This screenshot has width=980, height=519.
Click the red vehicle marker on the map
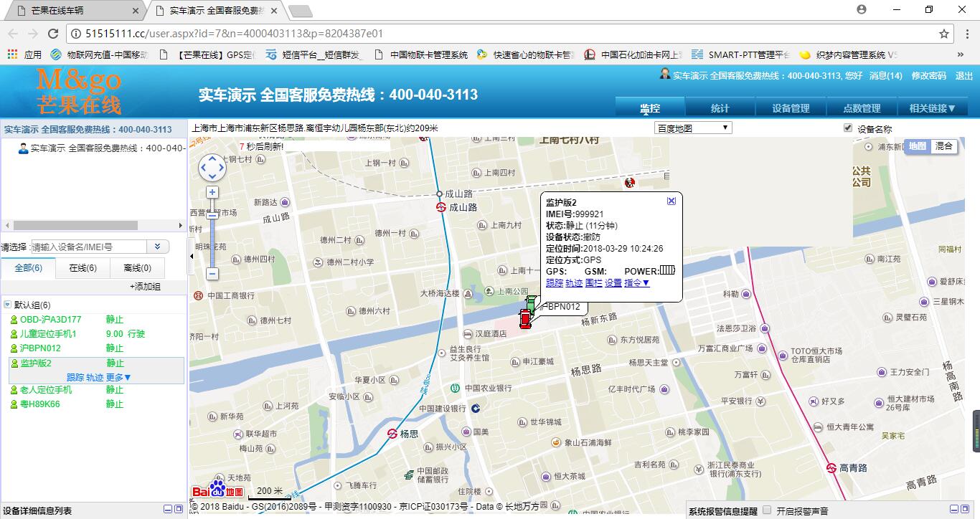[525, 318]
